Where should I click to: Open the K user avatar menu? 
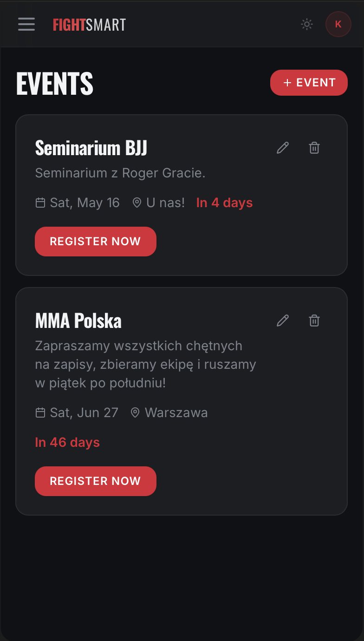tap(338, 24)
